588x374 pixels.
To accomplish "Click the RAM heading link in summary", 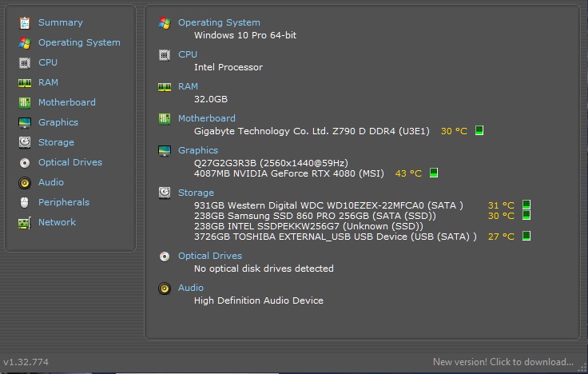I will 188,86.
